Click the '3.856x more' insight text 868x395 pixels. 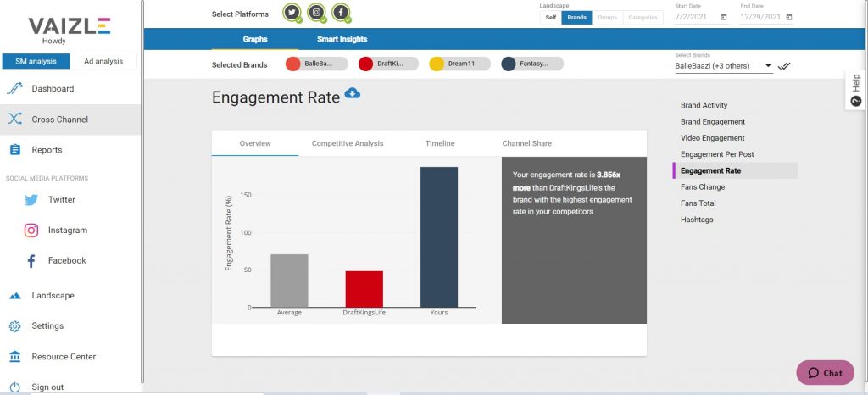tap(566, 181)
